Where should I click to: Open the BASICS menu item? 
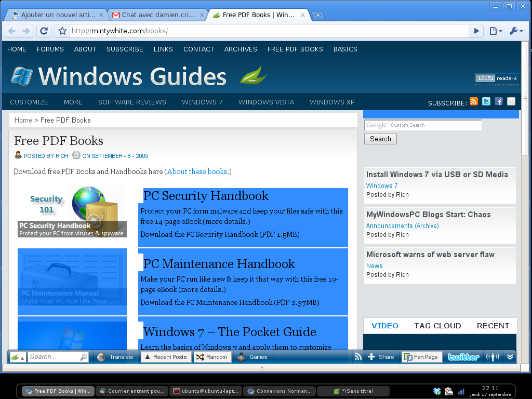[345, 49]
